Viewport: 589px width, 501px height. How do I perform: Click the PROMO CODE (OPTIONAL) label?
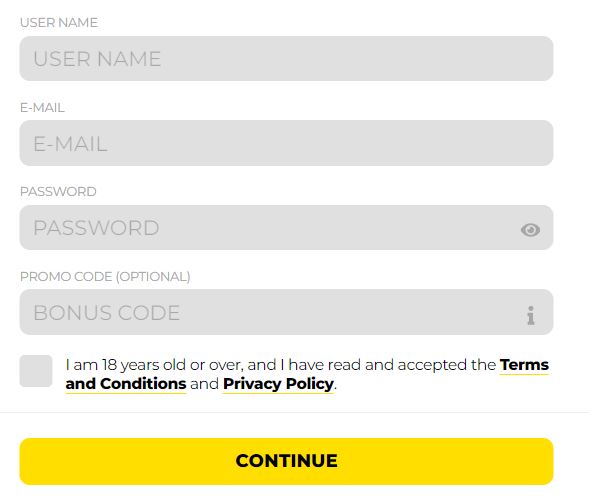105,277
